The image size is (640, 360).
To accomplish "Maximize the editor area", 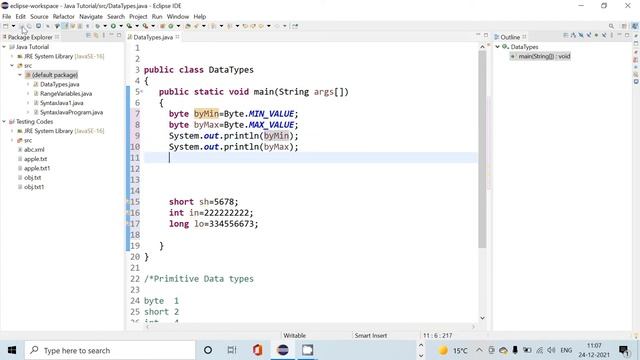I will 486,36.
